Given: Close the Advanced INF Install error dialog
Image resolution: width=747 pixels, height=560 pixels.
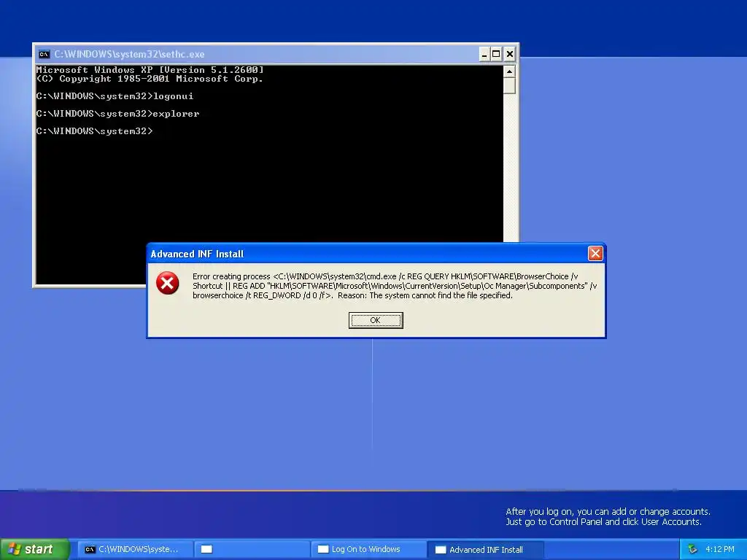Looking at the screenshot, I should [595, 253].
